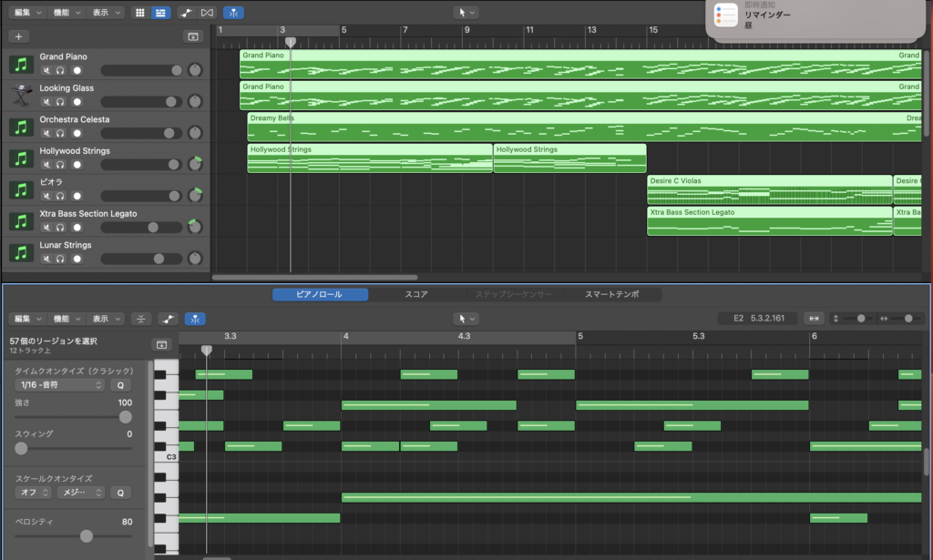Switch to grid view in tracks toolbar
Image resolution: width=933 pixels, height=560 pixels.
(139, 13)
